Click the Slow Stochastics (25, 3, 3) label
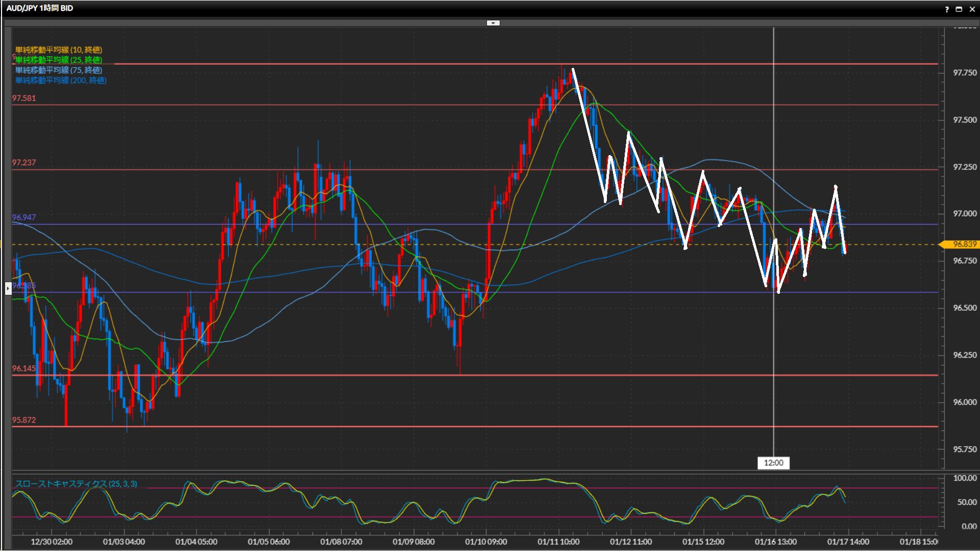This screenshot has height=551, width=980. click(x=76, y=484)
